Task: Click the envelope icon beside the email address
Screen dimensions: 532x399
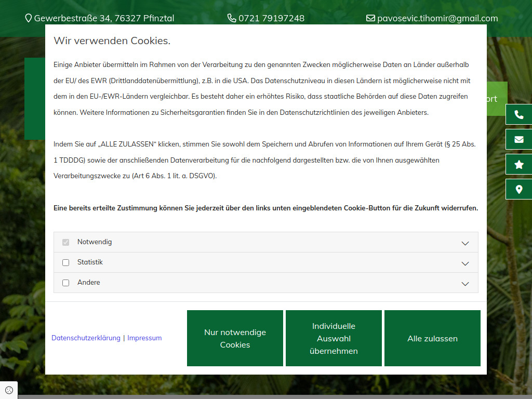Action: click(370, 18)
